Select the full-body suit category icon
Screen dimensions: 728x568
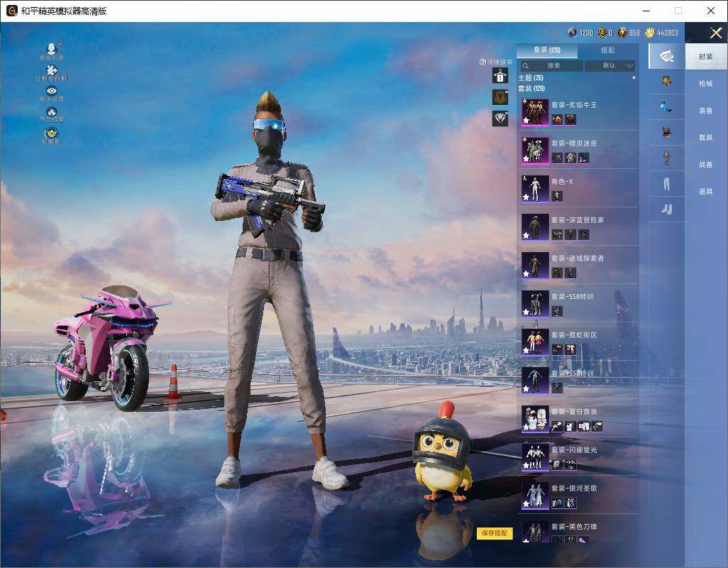[x=667, y=158]
